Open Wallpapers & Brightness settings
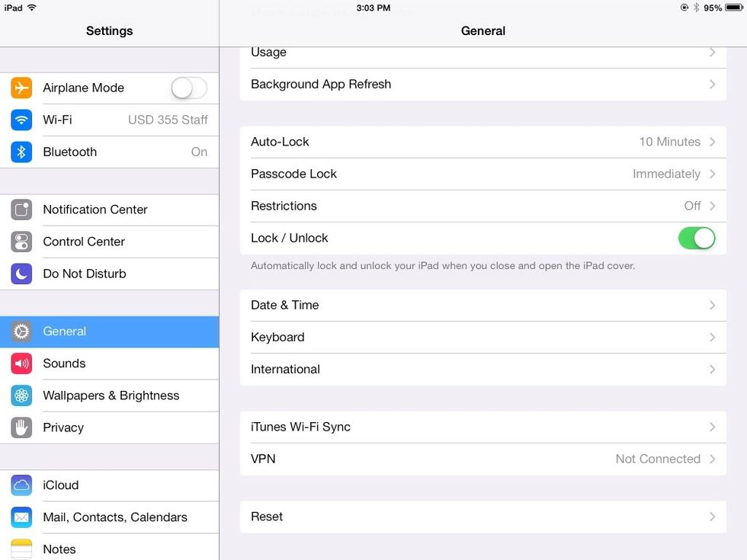The height and width of the screenshot is (560, 747). [x=109, y=395]
